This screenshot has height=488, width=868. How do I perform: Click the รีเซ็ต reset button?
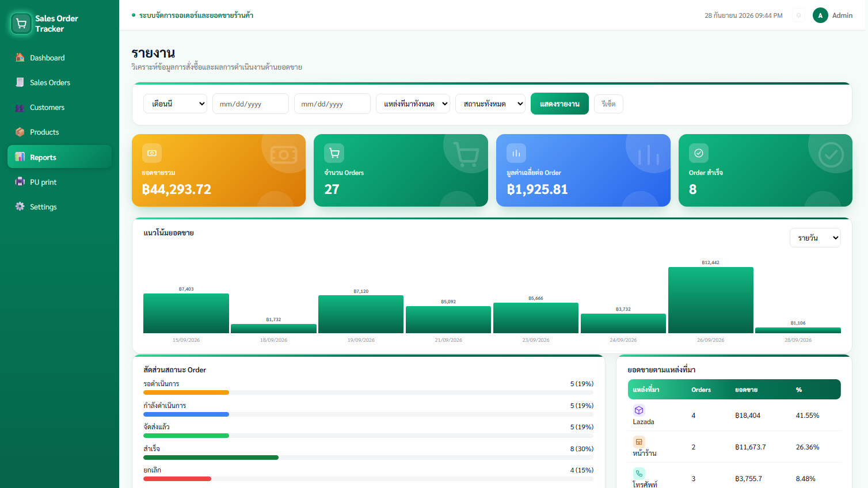point(608,104)
